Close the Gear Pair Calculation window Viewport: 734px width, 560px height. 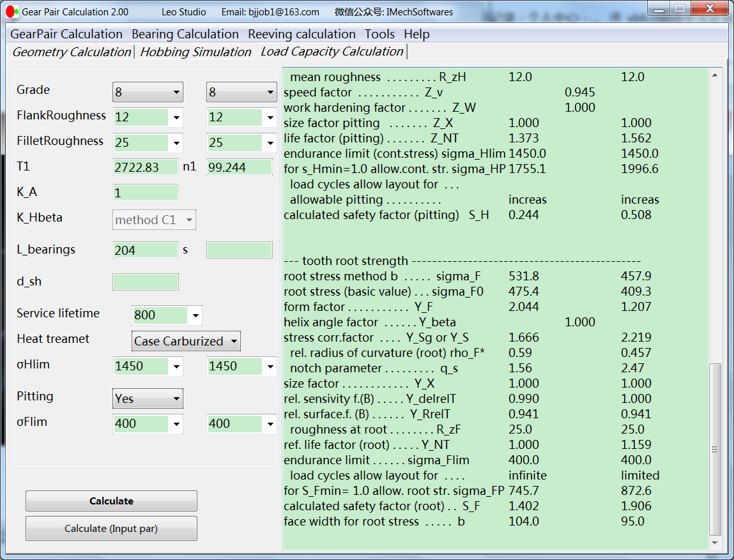[x=710, y=9]
